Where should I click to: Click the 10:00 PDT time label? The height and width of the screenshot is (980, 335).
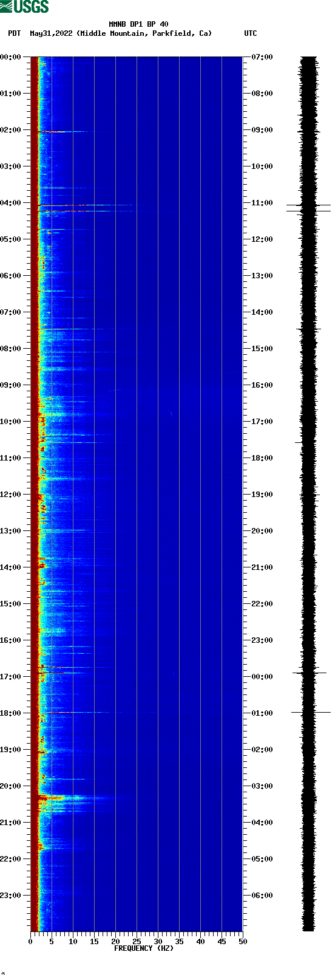click(10, 422)
